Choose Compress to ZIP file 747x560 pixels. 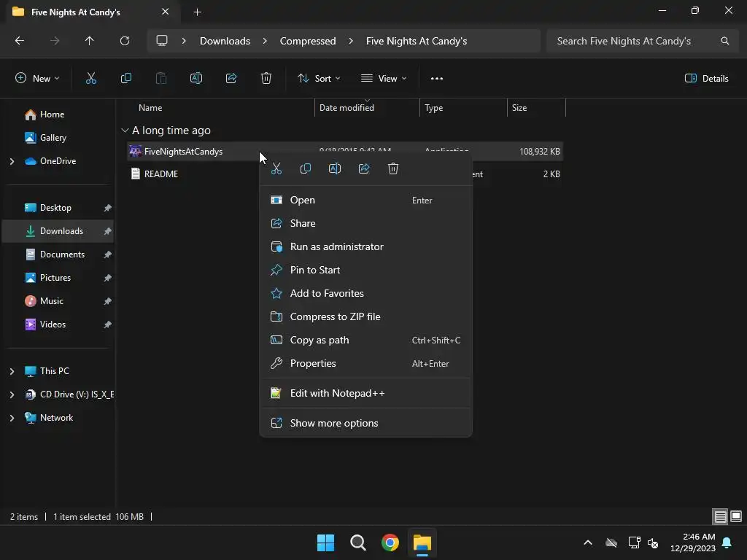[366, 316]
